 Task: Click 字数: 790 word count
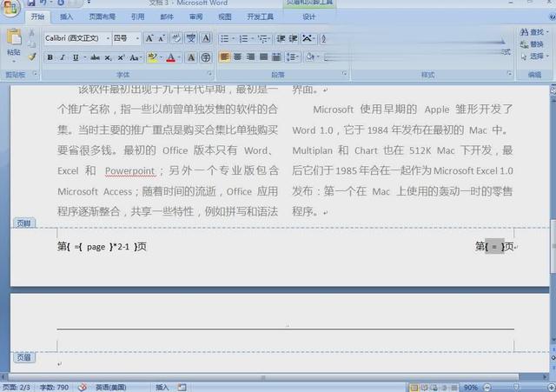coord(54,388)
